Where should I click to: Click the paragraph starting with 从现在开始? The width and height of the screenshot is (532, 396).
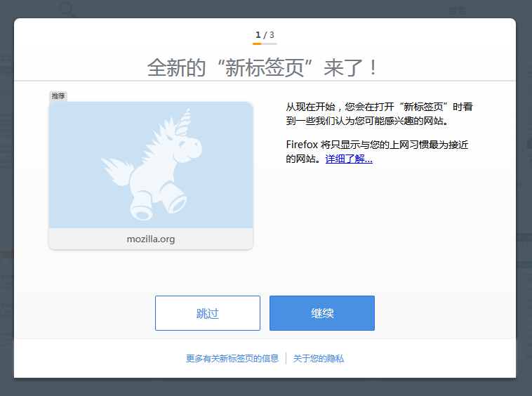pyautogui.click(x=379, y=114)
